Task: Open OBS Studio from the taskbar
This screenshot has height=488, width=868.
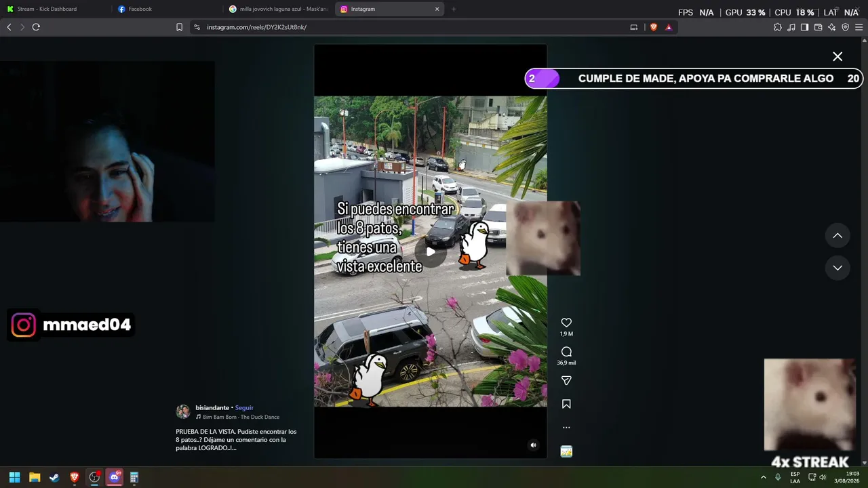Action: click(x=94, y=477)
